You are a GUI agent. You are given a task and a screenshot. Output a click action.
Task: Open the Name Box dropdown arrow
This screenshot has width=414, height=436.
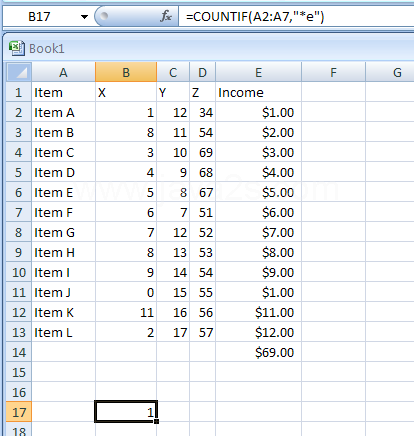[84, 17]
